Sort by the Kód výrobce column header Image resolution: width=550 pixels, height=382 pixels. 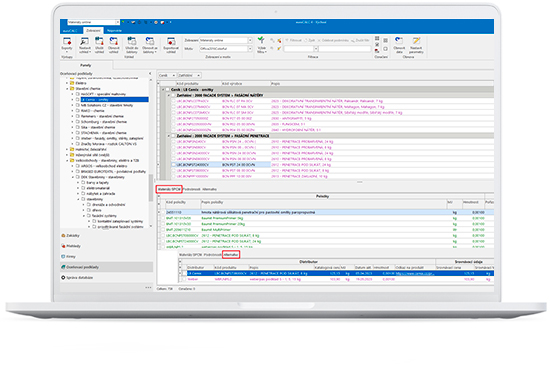pyautogui.click(x=246, y=83)
